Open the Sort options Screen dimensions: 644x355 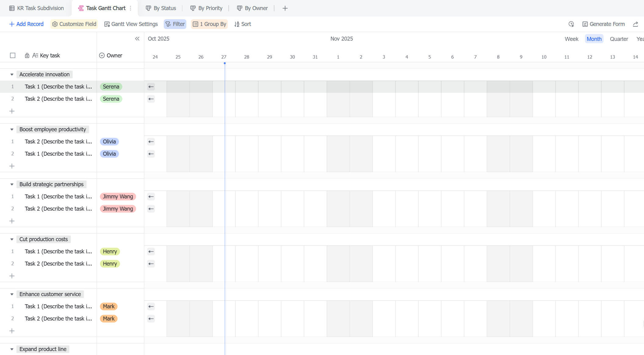(x=243, y=24)
